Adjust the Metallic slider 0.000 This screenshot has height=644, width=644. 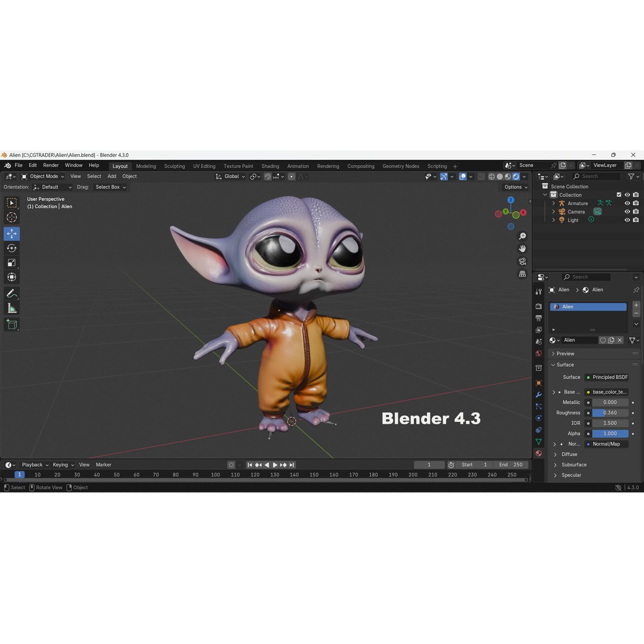(x=611, y=402)
